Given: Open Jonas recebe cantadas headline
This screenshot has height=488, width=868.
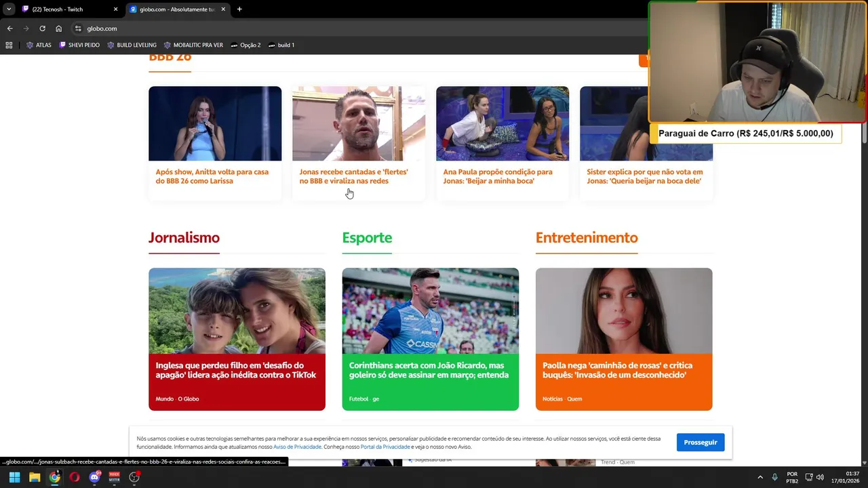Looking at the screenshot, I should click(x=353, y=176).
